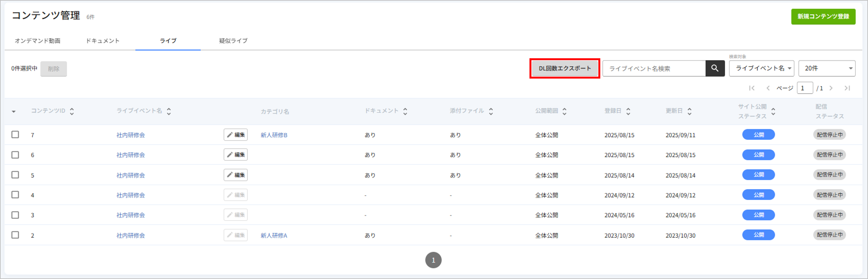Viewport: 868px width, 279px height.
Task: Click 公開 status badge for content ID 7
Action: coord(758,135)
